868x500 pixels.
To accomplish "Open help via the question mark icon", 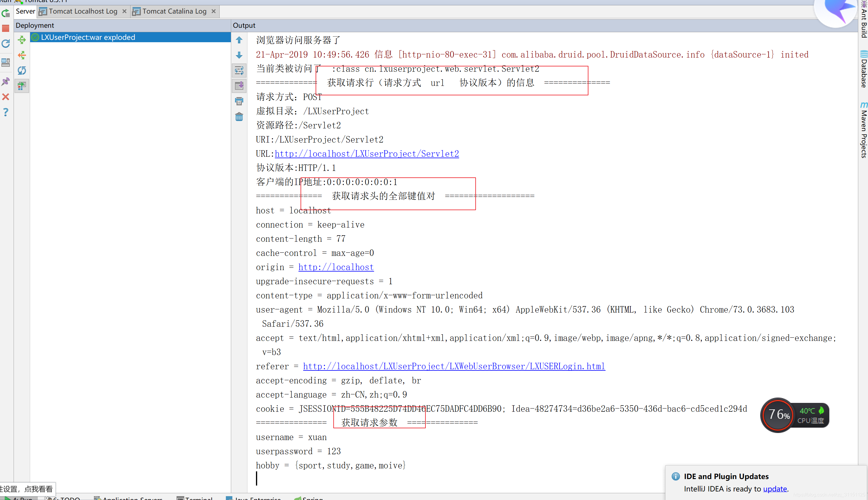I will [6, 112].
